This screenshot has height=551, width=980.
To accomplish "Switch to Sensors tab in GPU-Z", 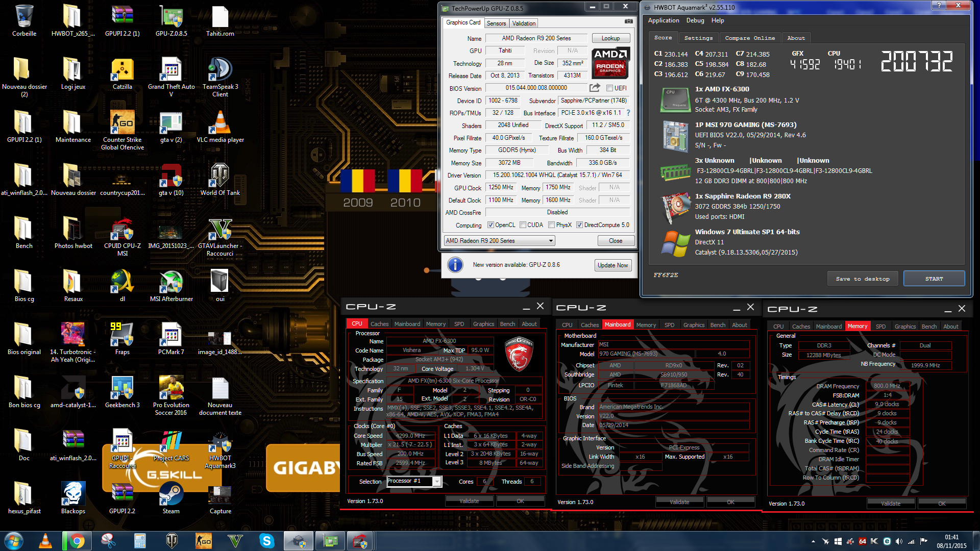I will [496, 23].
